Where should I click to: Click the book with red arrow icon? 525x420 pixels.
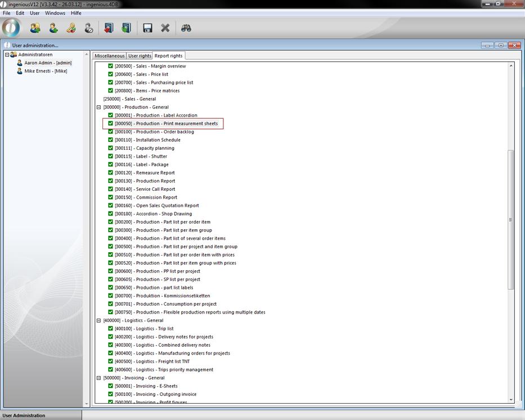[109, 28]
